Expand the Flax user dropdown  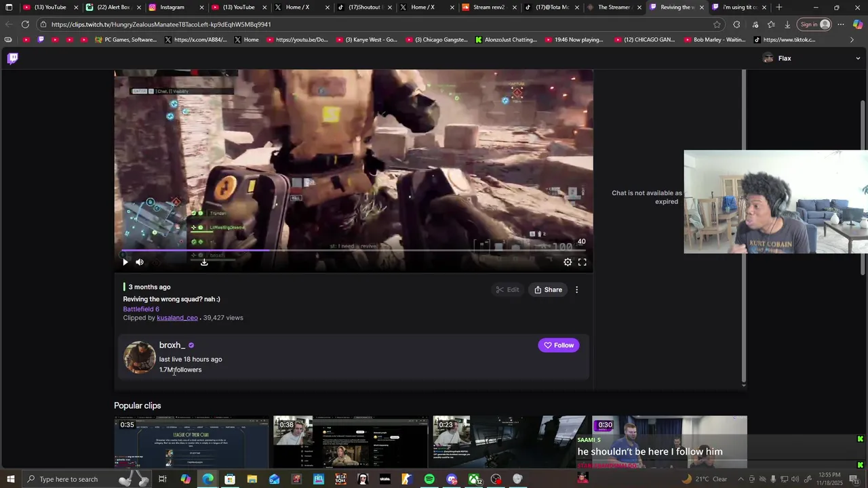pyautogui.click(x=858, y=58)
